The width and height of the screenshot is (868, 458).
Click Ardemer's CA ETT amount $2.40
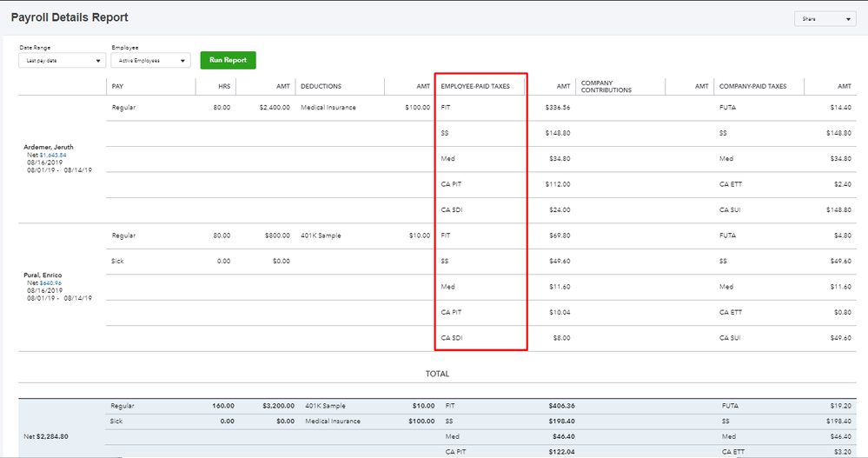click(x=843, y=184)
